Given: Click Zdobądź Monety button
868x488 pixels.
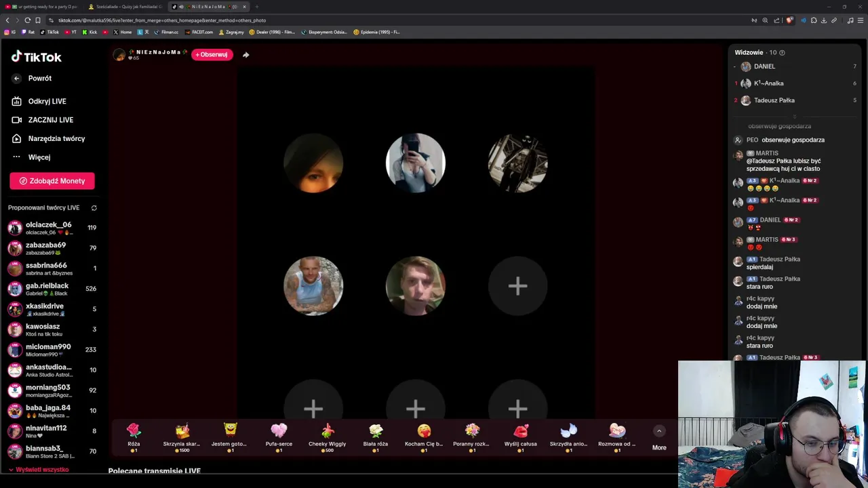Looking at the screenshot, I should (x=52, y=181).
